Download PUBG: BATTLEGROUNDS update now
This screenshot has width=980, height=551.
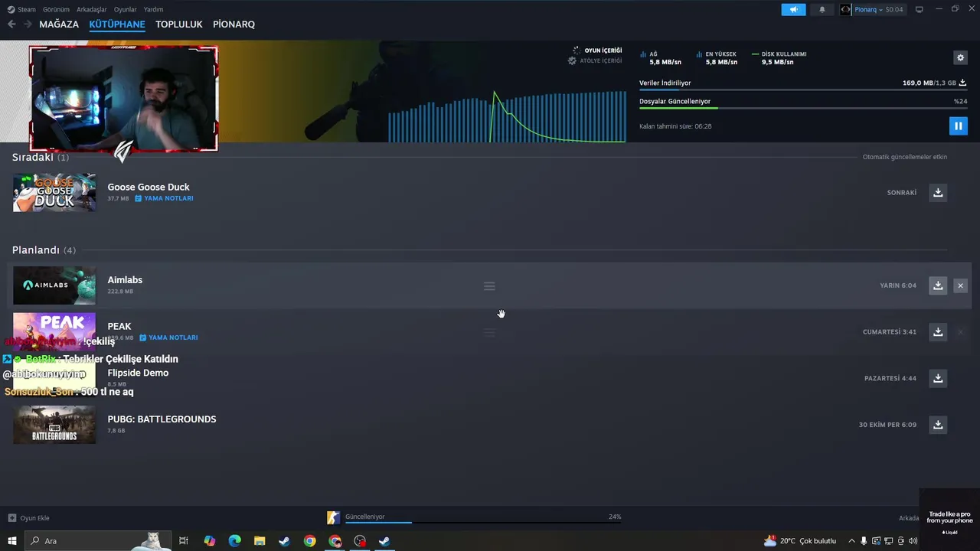click(938, 425)
